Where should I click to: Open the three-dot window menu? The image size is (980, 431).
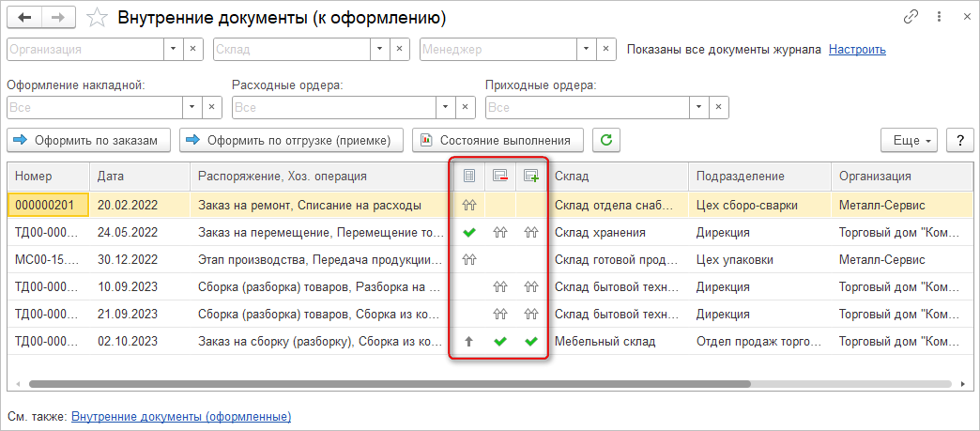pos(939,17)
